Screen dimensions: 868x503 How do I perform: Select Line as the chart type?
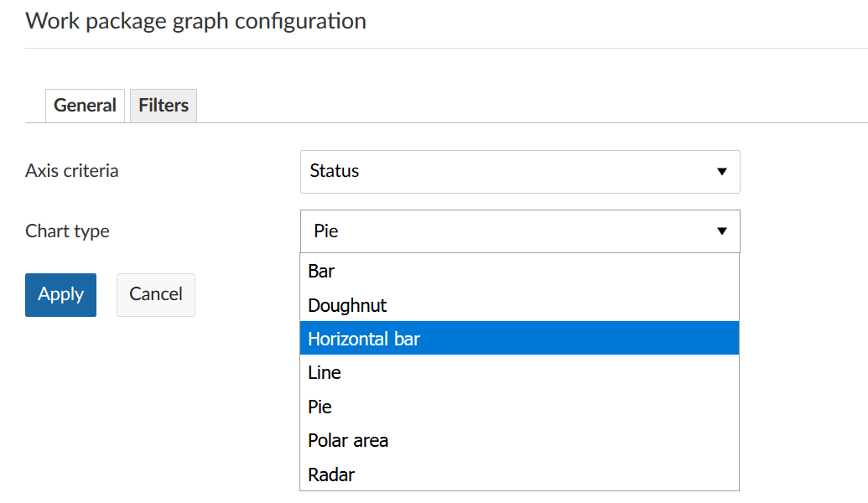pos(325,373)
